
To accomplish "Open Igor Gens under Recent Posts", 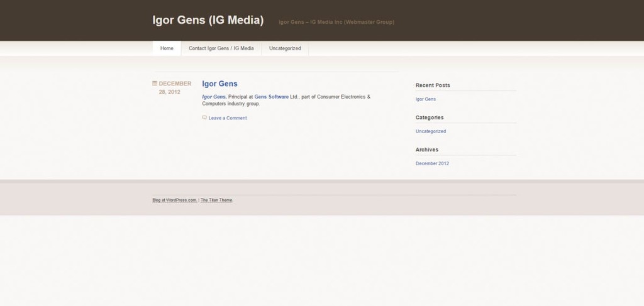I will pos(425,99).
